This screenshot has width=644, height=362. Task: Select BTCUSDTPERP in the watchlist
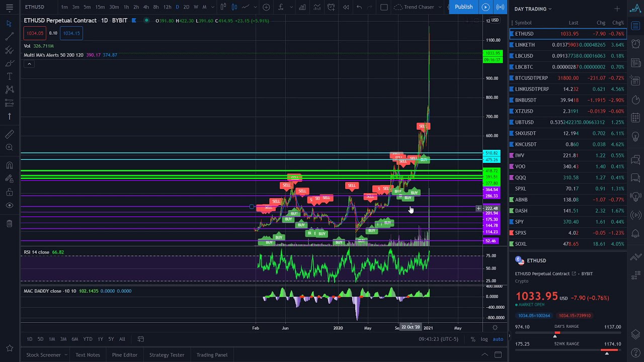[x=568, y=78]
